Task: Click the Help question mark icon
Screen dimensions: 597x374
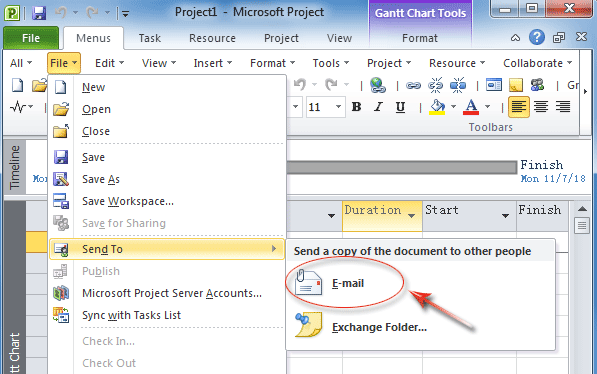Action: pos(536,37)
